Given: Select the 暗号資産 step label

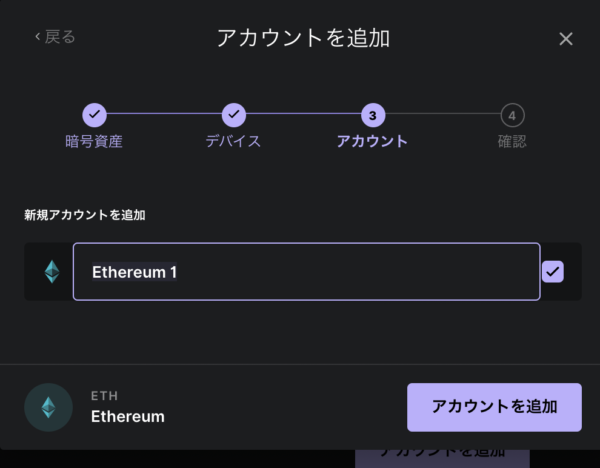Looking at the screenshot, I should (94, 142).
